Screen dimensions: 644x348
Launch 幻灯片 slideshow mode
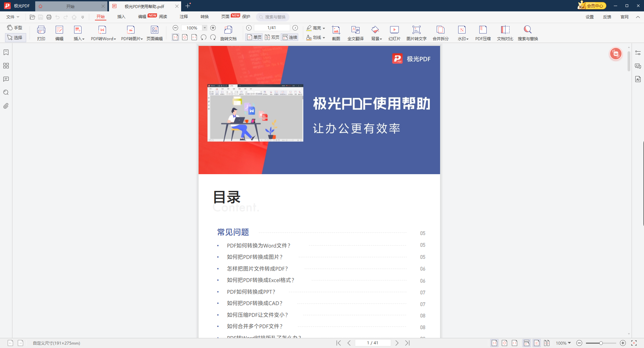pos(394,32)
